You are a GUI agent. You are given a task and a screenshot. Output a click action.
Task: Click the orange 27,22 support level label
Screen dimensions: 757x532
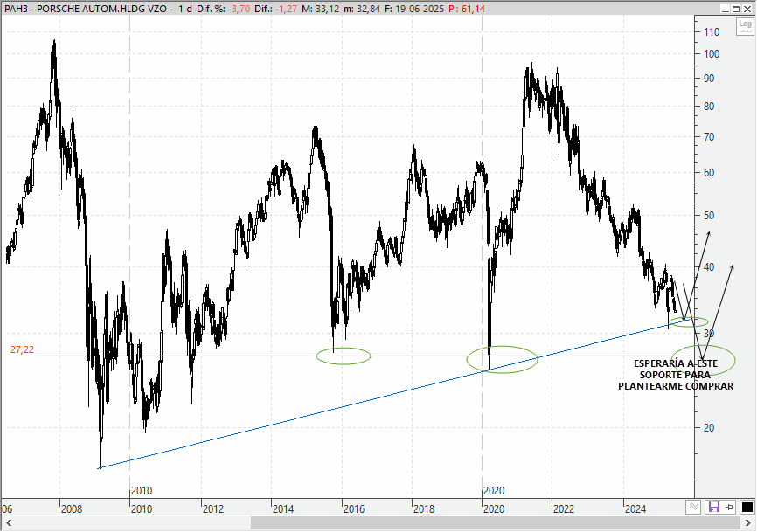click(x=22, y=349)
